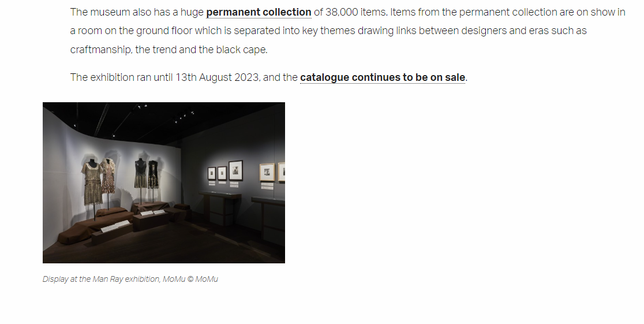Click the word "craftmanship" in the paragraph

point(102,50)
